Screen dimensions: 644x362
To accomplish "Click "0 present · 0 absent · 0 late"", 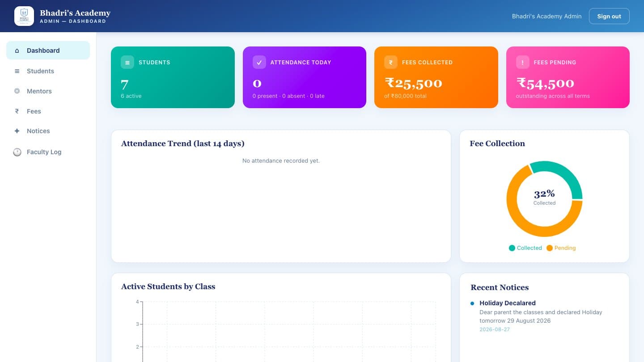I will pyautogui.click(x=288, y=96).
